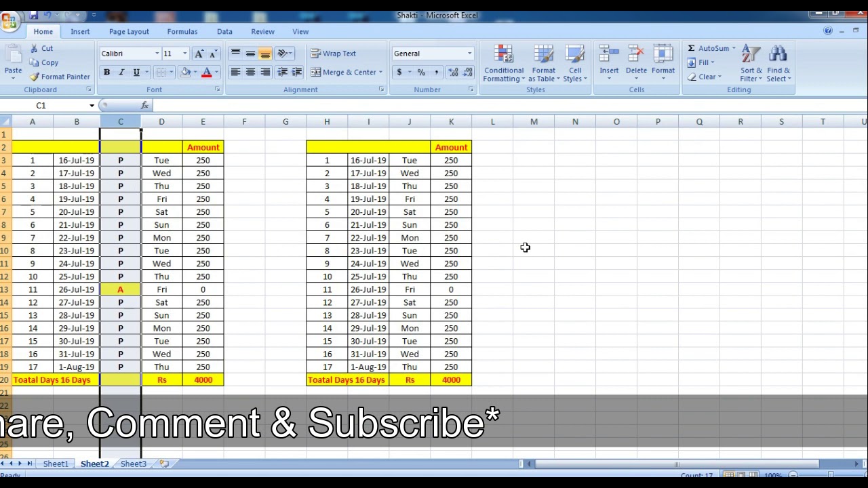
Task: Open the Alignment dialog launcher
Action: tap(382, 89)
